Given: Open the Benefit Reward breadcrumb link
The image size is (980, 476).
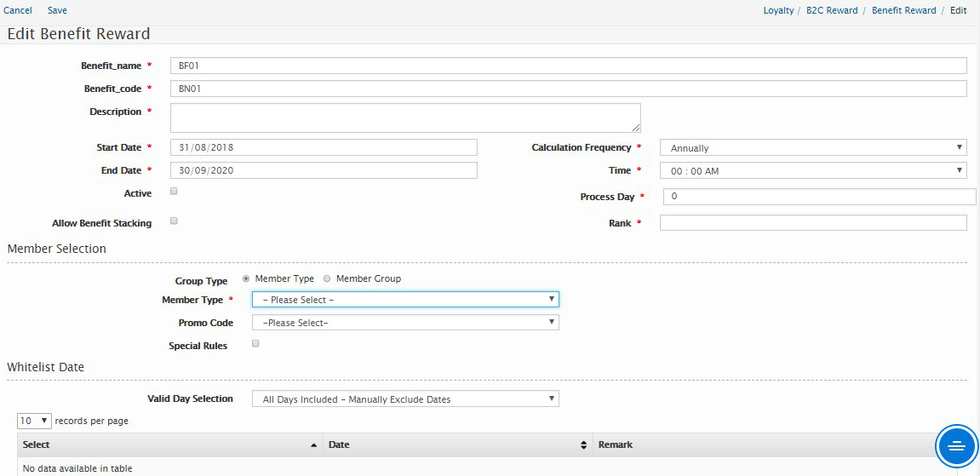Looking at the screenshot, I should (x=903, y=10).
